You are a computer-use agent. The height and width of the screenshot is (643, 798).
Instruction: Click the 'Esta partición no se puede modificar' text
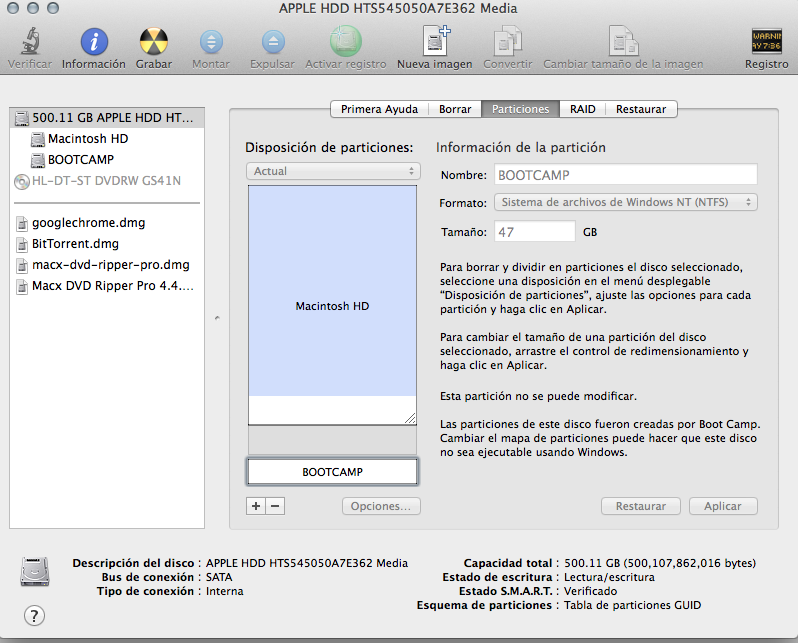click(538, 396)
